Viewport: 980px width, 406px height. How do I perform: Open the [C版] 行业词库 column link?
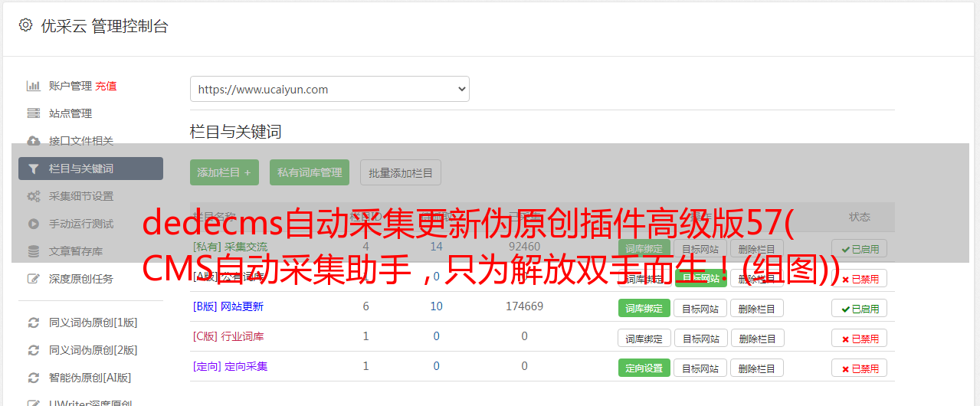coord(228,336)
